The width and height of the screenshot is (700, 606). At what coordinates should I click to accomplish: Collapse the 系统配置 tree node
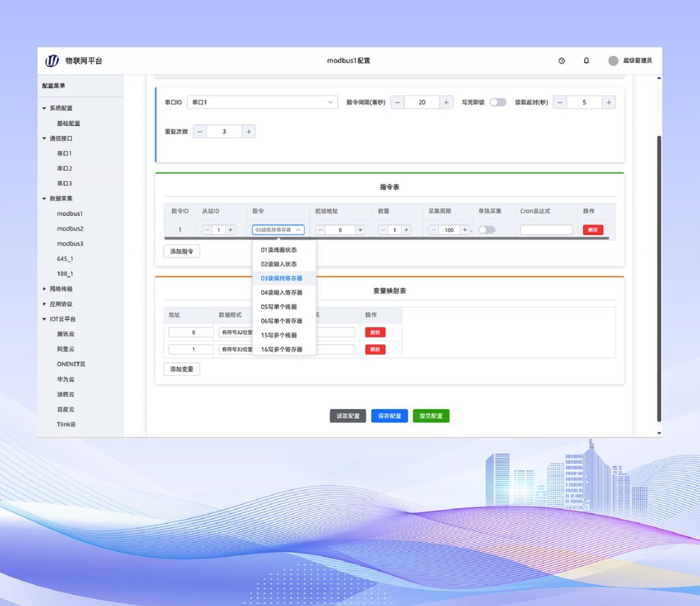point(44,108)
